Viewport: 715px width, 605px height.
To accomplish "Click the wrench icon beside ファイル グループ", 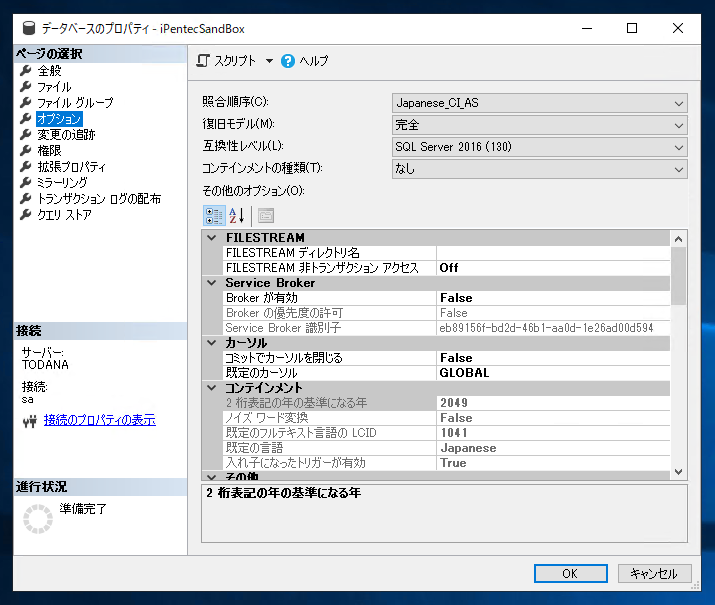I will pyautogui.click(x=26, y=103).
